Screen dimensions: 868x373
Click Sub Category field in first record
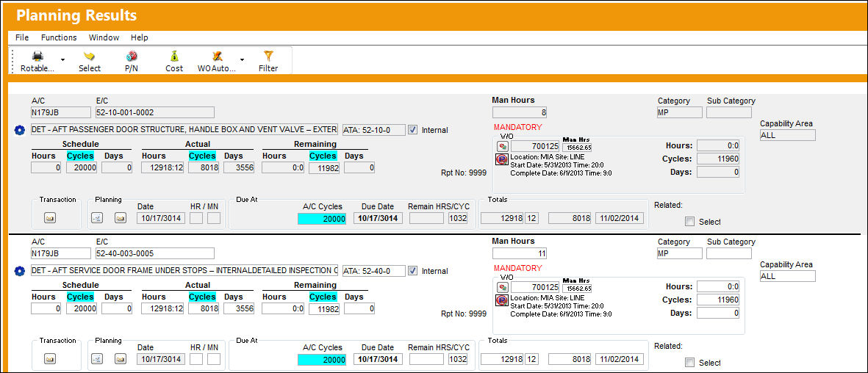click(729, 112)
